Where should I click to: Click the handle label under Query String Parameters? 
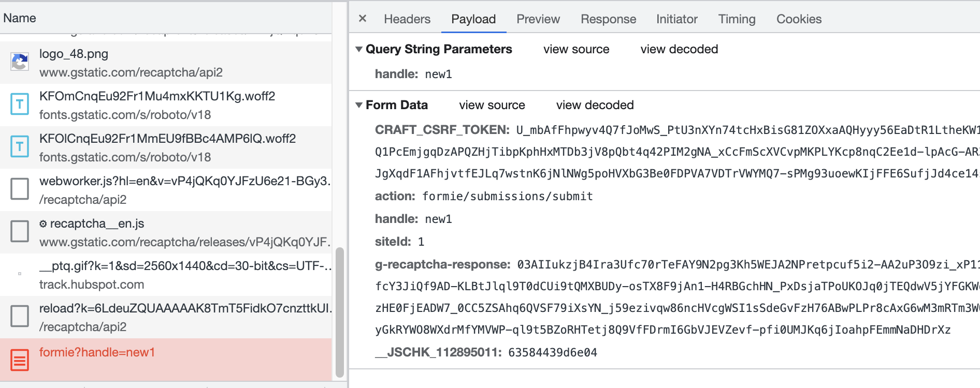[396, 74]
